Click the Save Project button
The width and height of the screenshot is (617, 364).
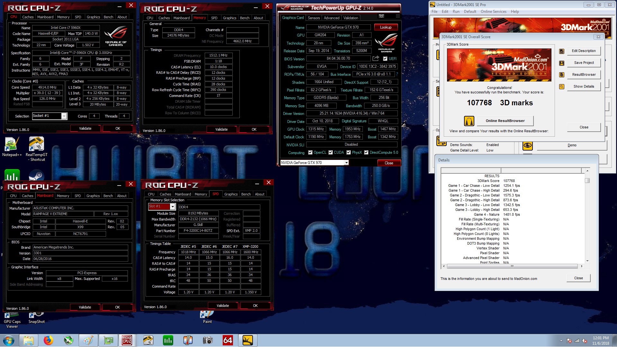pos(584,63)
